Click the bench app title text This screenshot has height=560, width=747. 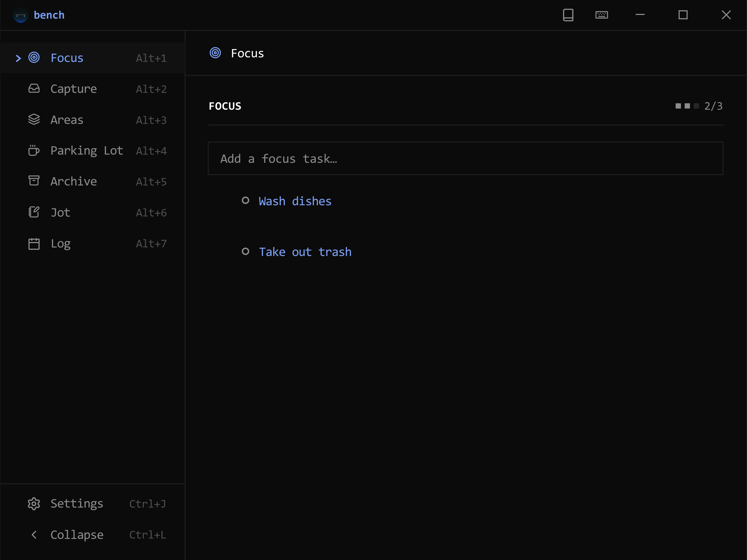pyautogui.click(x=49, y=15)
